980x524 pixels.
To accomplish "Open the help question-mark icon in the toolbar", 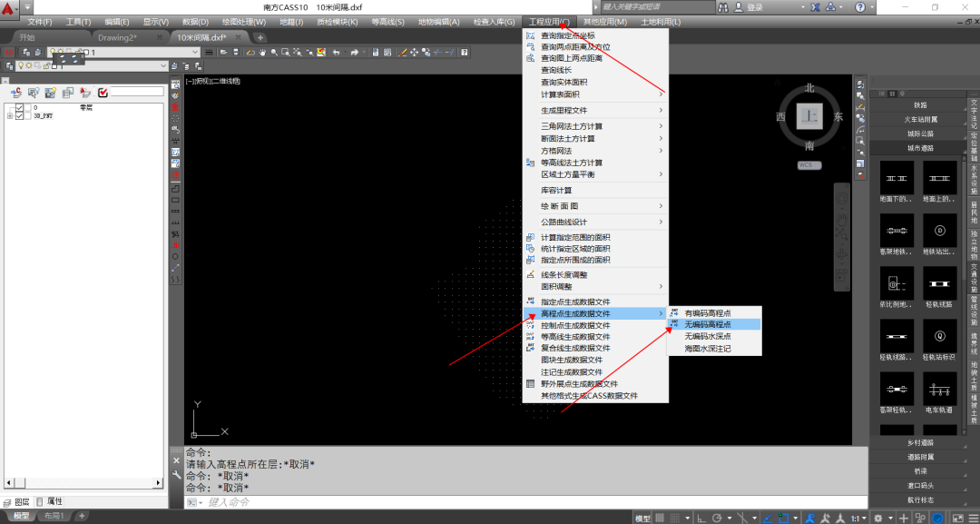I will pyautogui.click(x=465, y=53).
